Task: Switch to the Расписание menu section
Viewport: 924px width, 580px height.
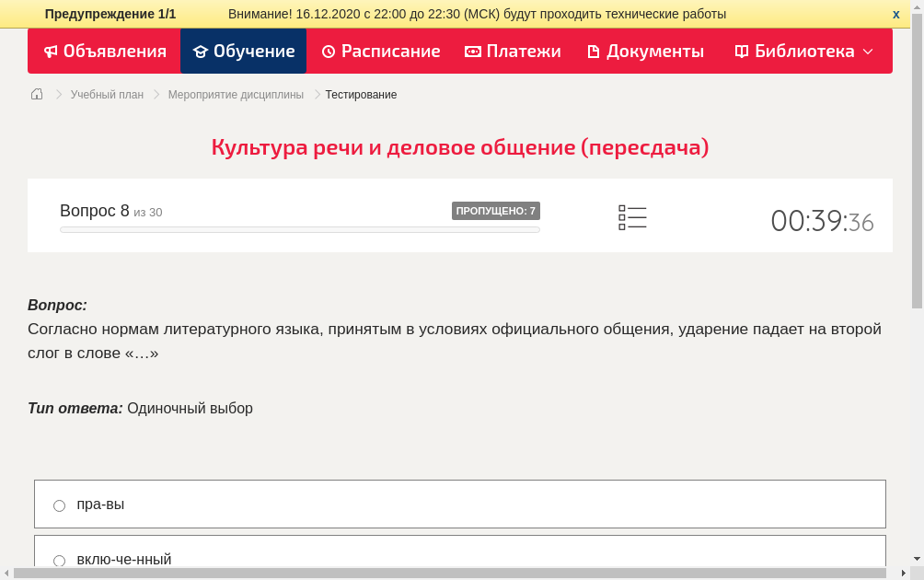Action: [x=380, y=52]
